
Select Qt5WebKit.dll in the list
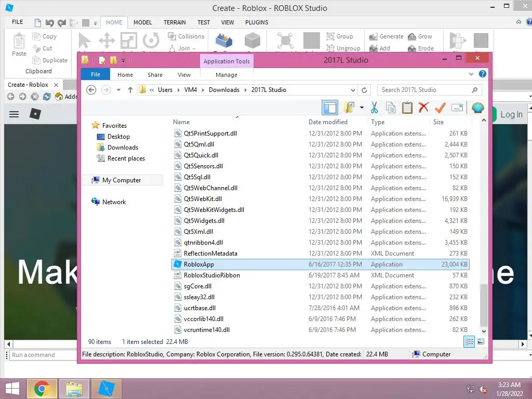click(x=321, y=199)
